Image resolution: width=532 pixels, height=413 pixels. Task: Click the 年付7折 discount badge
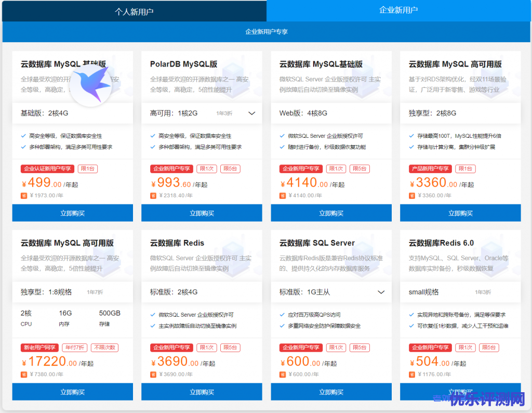[75, 347]
